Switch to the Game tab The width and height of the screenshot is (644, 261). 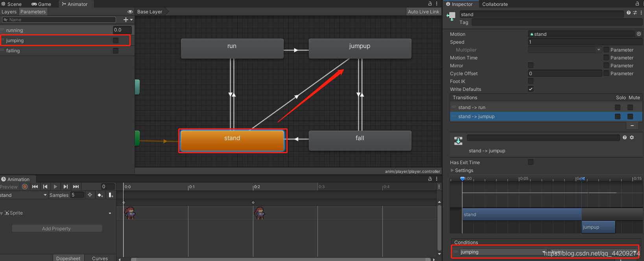coord(41,4)
